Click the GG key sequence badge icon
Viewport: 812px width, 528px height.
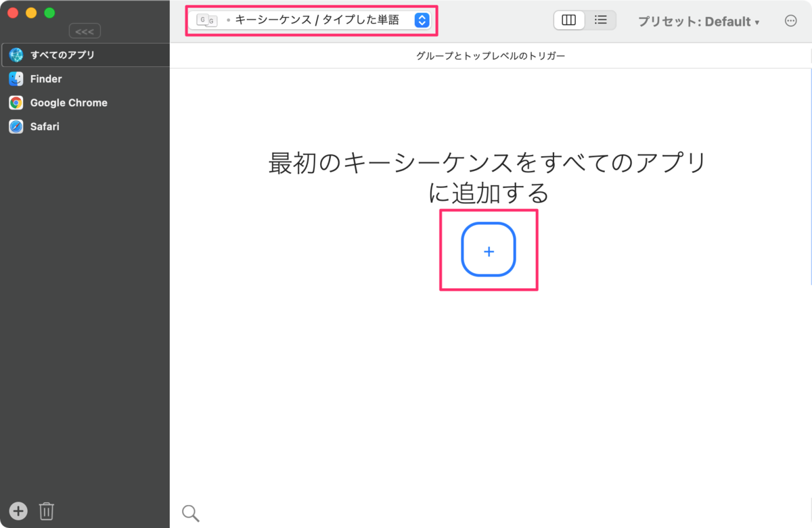(x=206, y=21)
